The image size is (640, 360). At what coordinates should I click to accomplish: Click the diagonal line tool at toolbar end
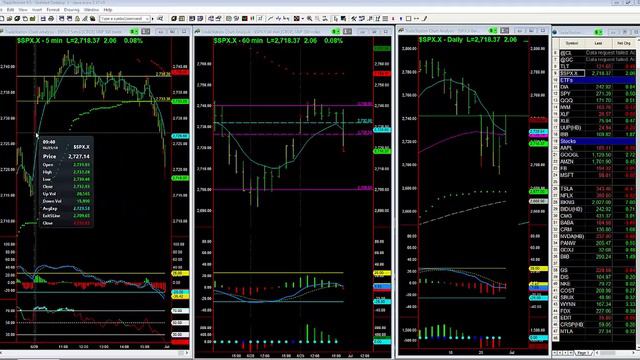(x=425, y=18)
